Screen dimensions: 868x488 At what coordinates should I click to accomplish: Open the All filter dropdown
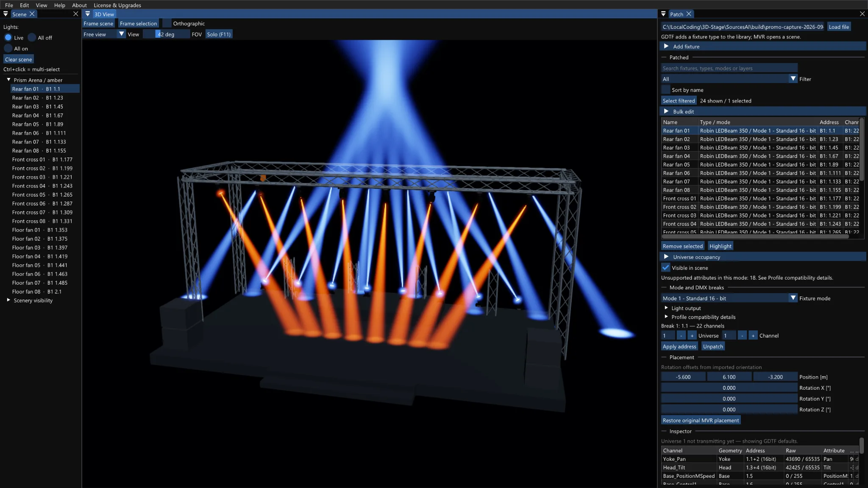point(729,79)
